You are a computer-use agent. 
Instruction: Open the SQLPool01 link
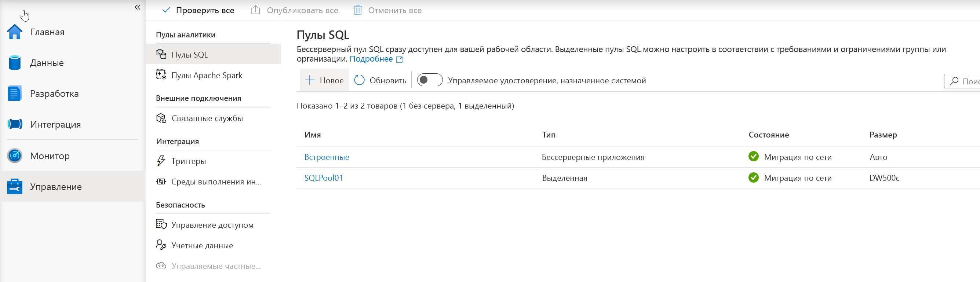point(323,178)
